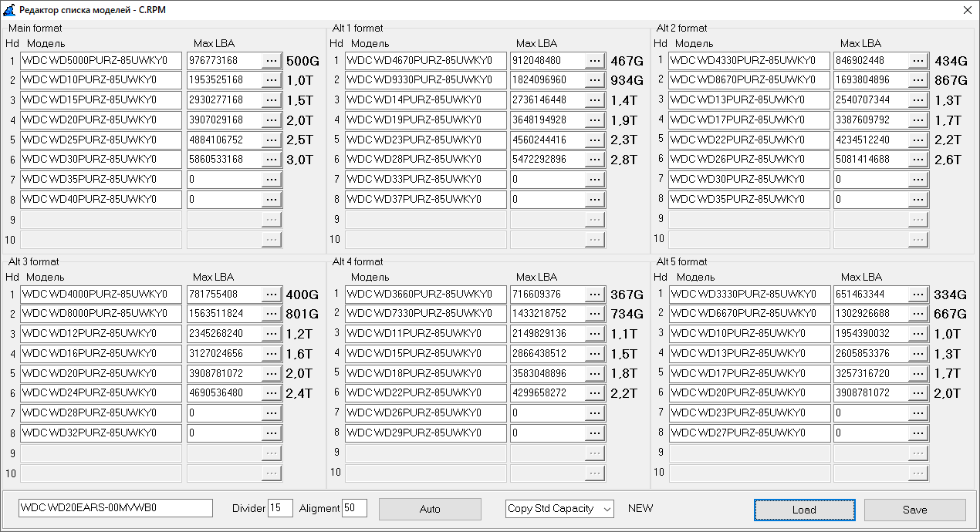The width and height of the screenshot is (980, 532).
Task: Click the 467G capacity label
Action: tap(627, 61)
